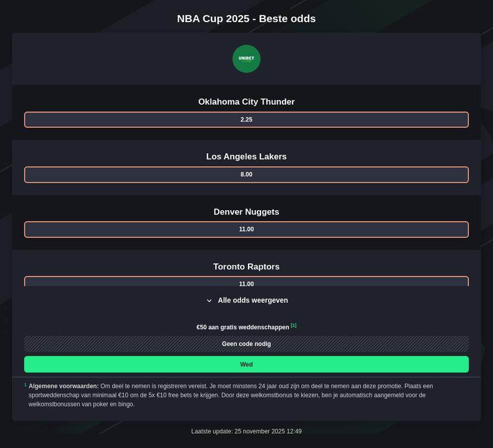Click the Laatste update timestamp text
This screenshot has width=493, height=448.
(246, 431)
